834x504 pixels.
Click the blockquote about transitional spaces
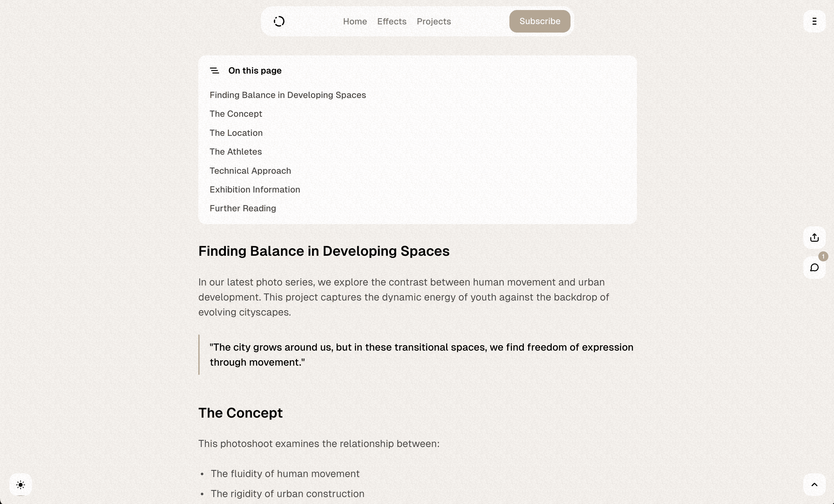[421, 354]
